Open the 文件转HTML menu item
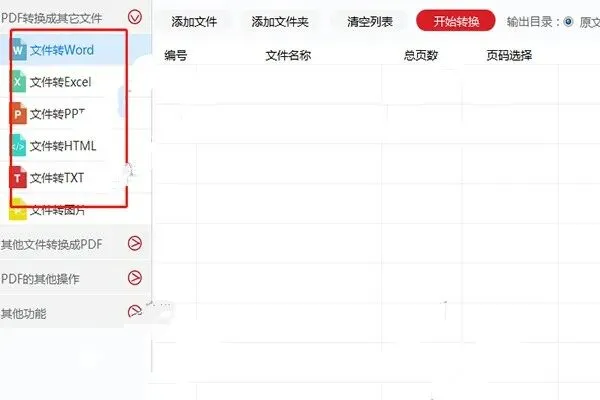600x400 pixels. pos(63,146)
